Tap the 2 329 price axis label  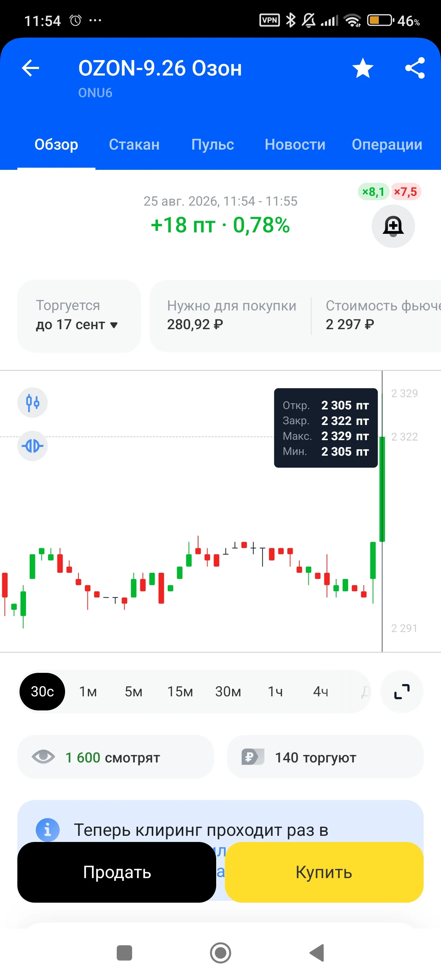(x=404, y=394)
